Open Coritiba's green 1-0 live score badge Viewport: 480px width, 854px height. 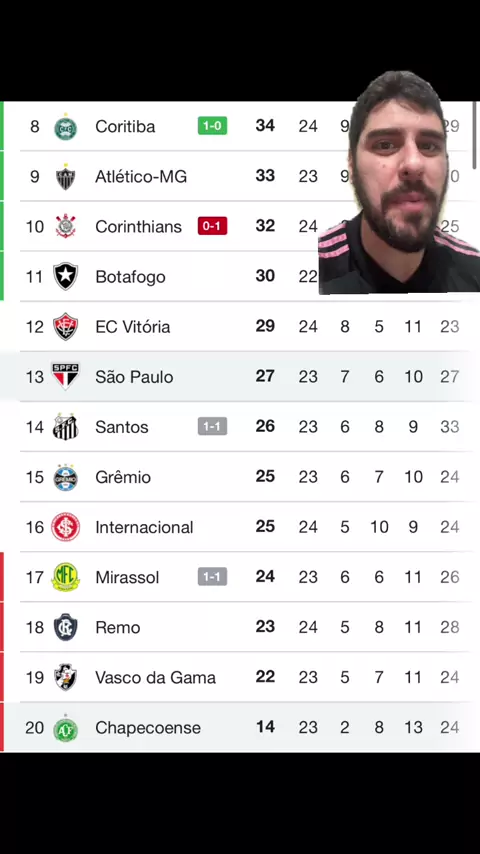tap(212, 126)
